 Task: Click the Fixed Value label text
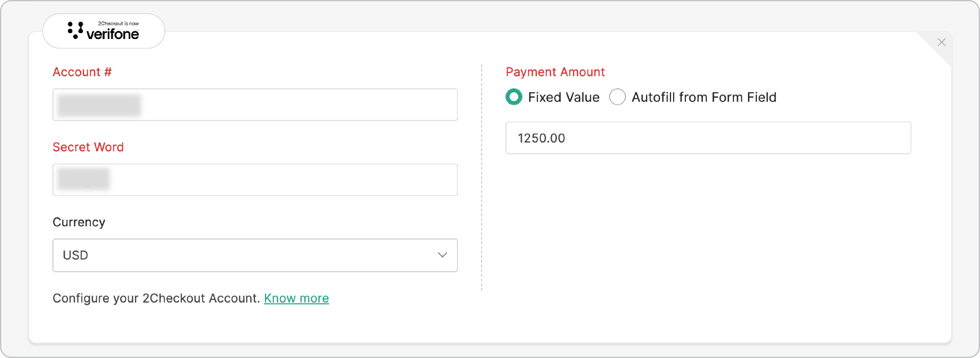pyautogui.click(x=563, y=97)
